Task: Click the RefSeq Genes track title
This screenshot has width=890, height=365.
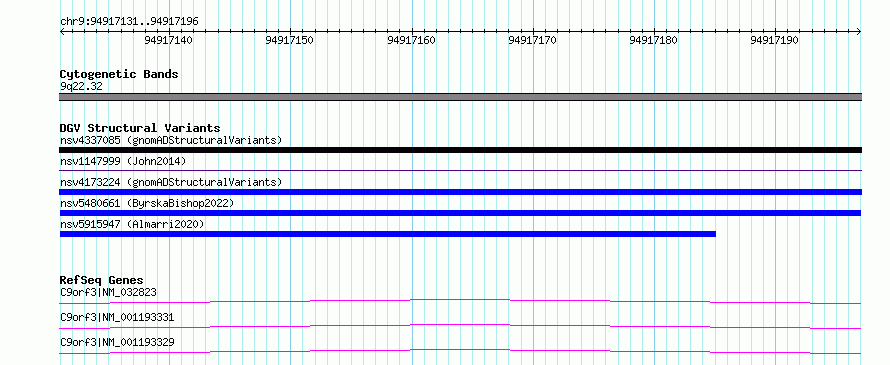Action: [102, 280]
